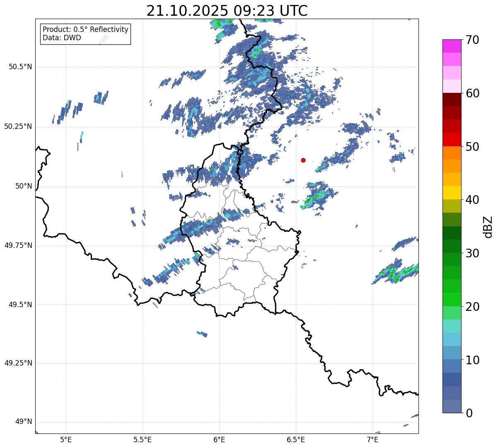Click the '49.5°N' latitude label

tap(20, 305)
